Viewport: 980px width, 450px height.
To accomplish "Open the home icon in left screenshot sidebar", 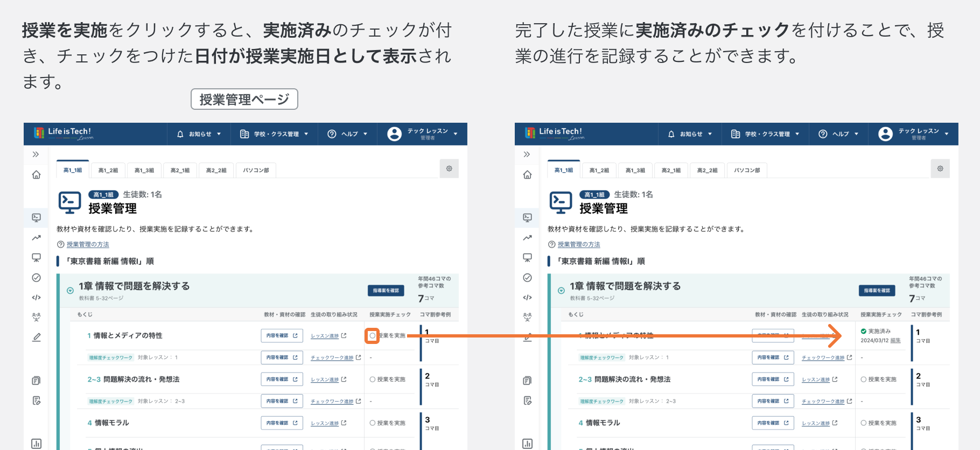I will [36, 174].
